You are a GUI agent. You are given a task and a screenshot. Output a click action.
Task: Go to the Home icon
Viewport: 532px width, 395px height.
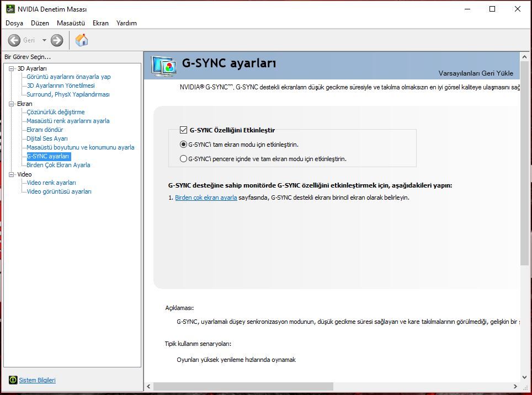click(x=82, y=40)
